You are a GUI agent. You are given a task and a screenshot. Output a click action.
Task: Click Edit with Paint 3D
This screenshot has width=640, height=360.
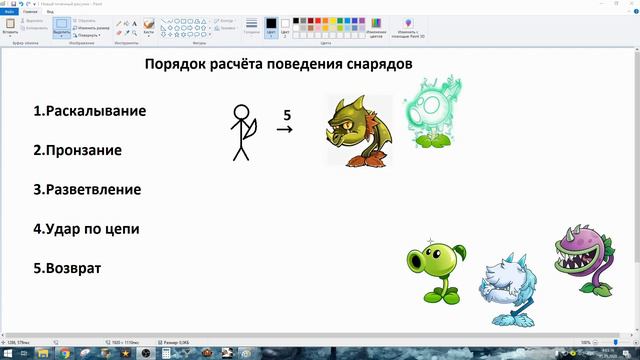408,28
